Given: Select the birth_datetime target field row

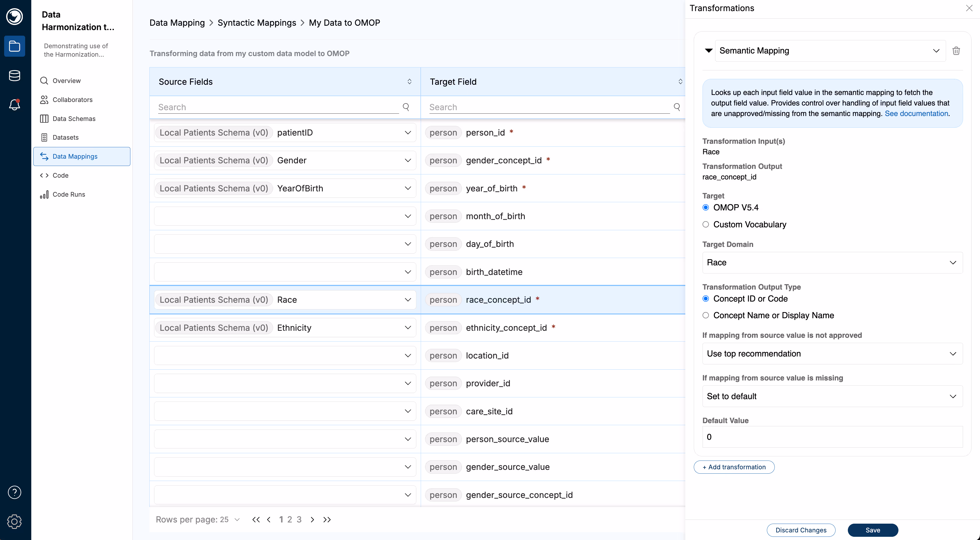Looking at the screenshot, I should (553, 272).
